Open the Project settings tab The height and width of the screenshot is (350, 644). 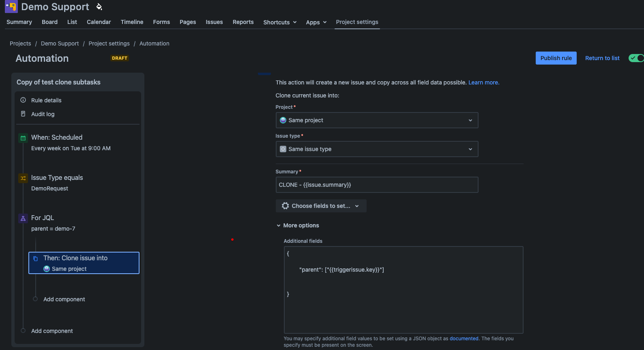click(x=357, y=22)
